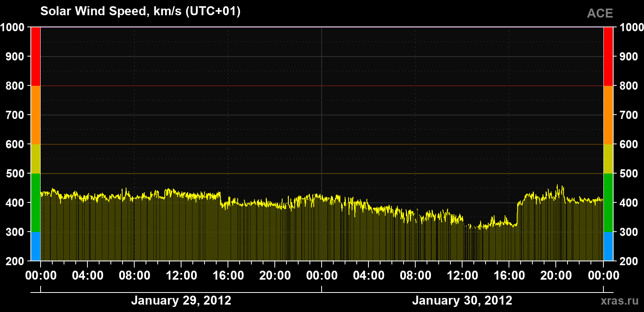Click the 04:00 time label of January 30
644x312 pixels.
point(369,276)
